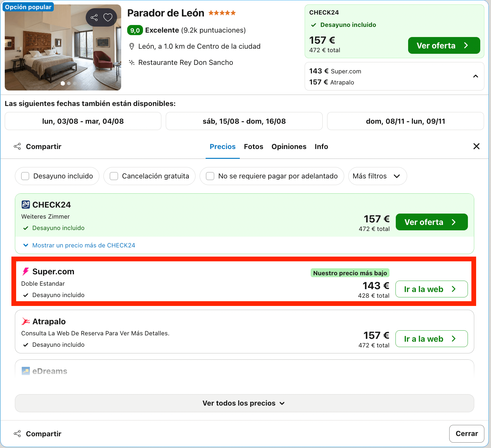Click the Compartir link above the filters
The image size is (491, 448).
(x=44, y=146)
